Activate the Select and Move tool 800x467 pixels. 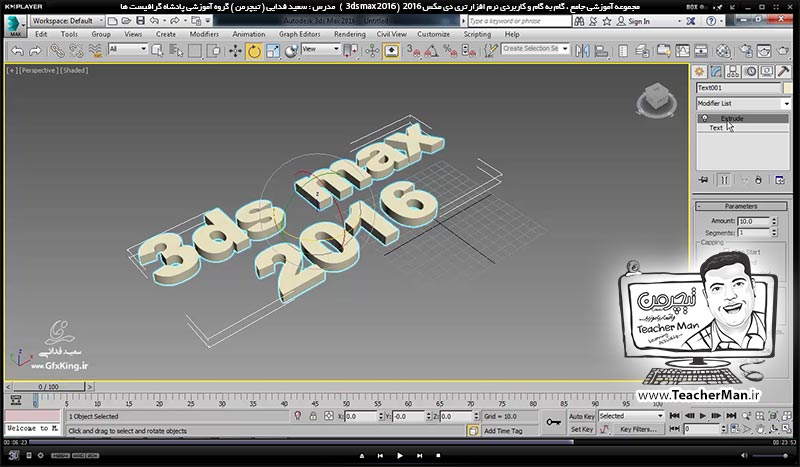pyautogui.click(x=235, y=51)
